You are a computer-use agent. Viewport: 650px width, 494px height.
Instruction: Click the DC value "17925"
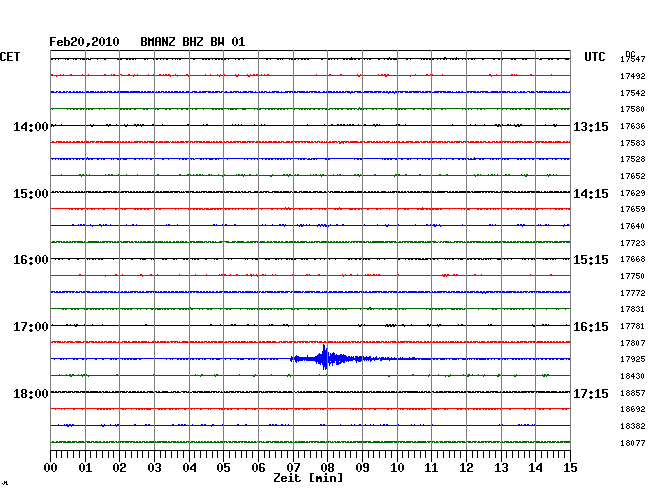click(633, 359)
